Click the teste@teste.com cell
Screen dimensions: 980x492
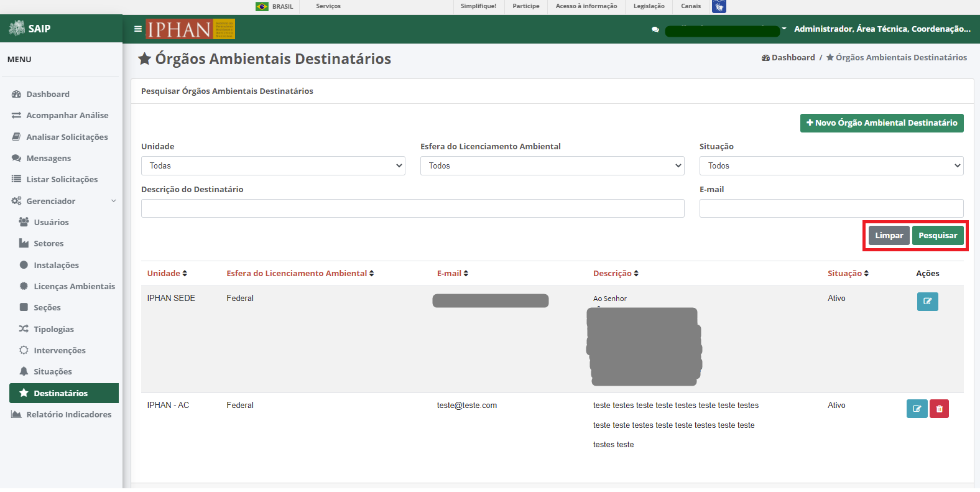click(467, 406)
